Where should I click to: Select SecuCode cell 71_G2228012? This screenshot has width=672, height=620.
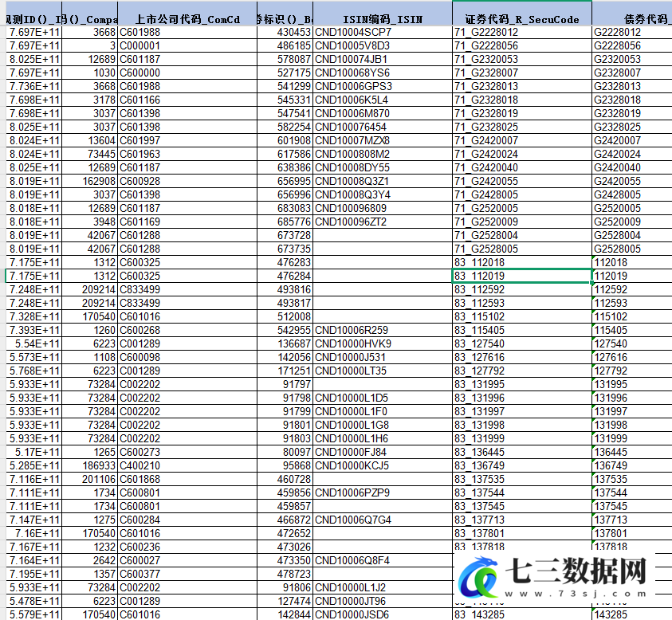(522, 32)
